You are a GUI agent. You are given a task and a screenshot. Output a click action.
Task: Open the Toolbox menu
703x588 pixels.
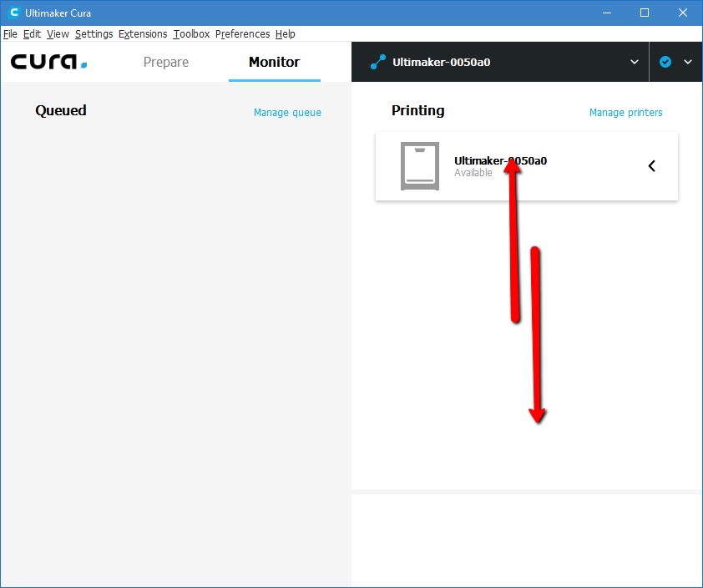click(191, 34)
